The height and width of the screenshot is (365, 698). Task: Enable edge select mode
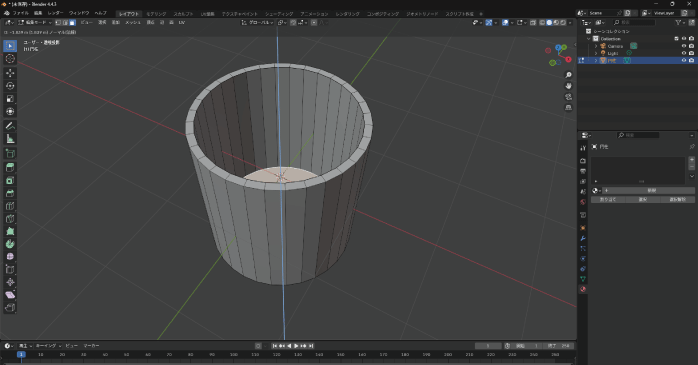(65, 22)
